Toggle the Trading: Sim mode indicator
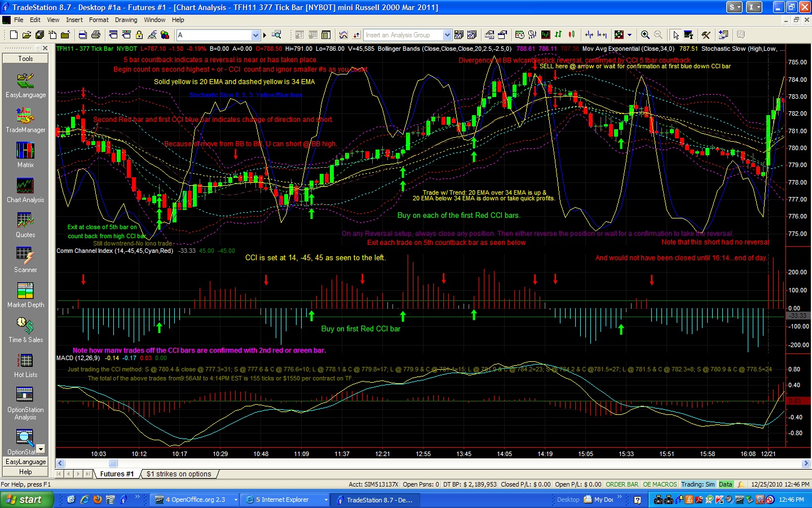The height and width of the screenshot is (508, 812). [x=698, y=484]
